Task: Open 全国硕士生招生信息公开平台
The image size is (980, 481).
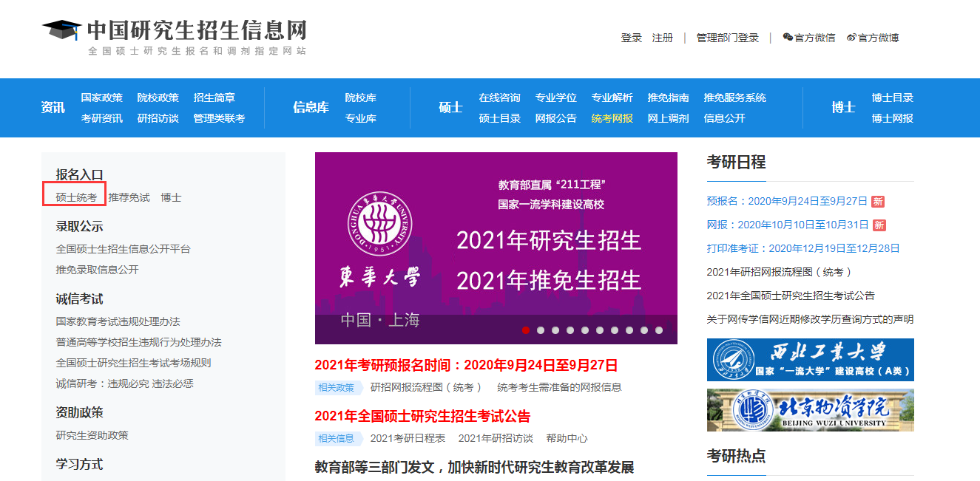Action: [124, 249]
